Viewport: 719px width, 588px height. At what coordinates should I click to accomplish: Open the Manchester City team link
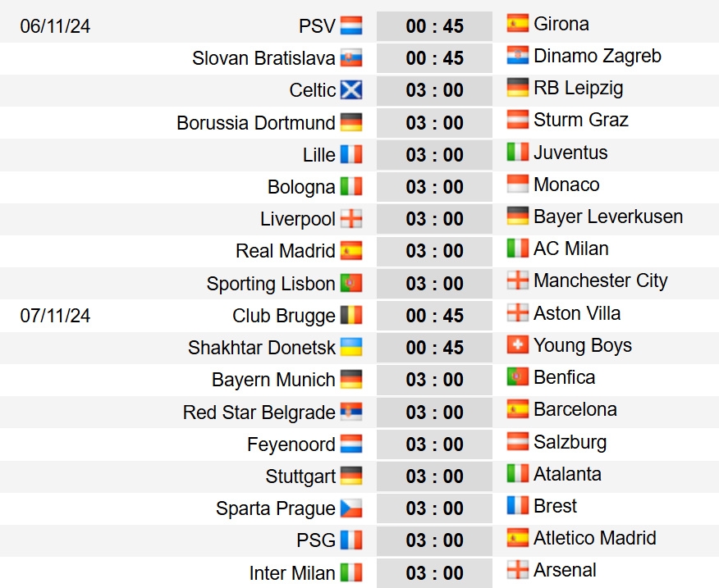[x=600, y=280]
